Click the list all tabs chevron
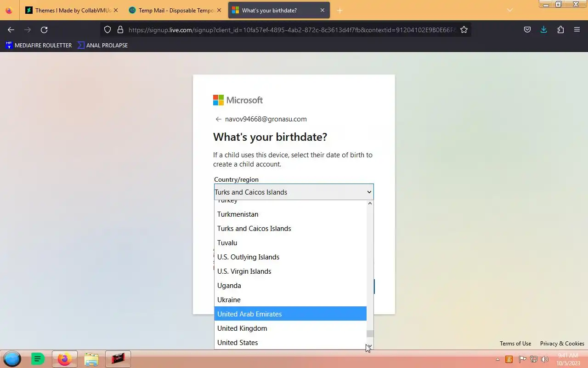The image size is (588, 368). click(509, 10)
